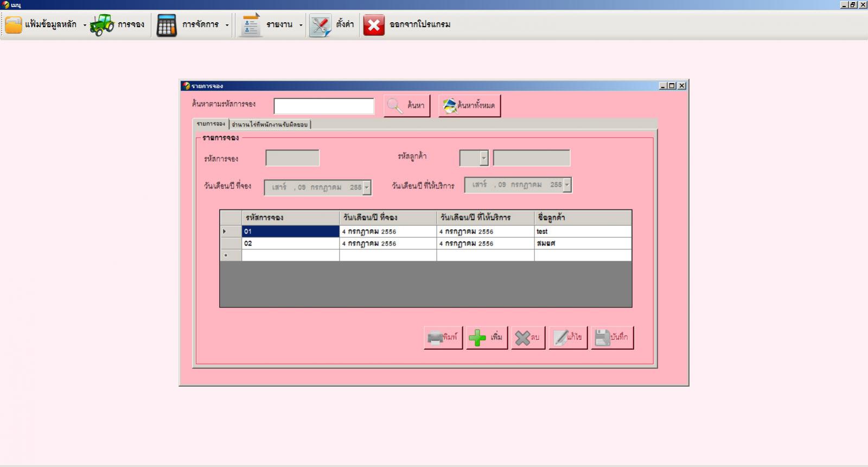Click the ลบ delete button
The height and width of the screenshot is (467, 868).
point(528,338)
